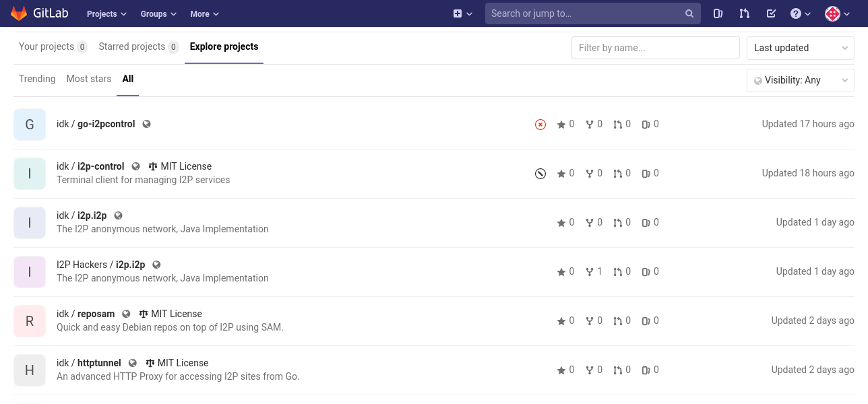Click globe icon beside I2P Hackers / i2p.i2p
The image size is (868, 404).
coord(157,265)
